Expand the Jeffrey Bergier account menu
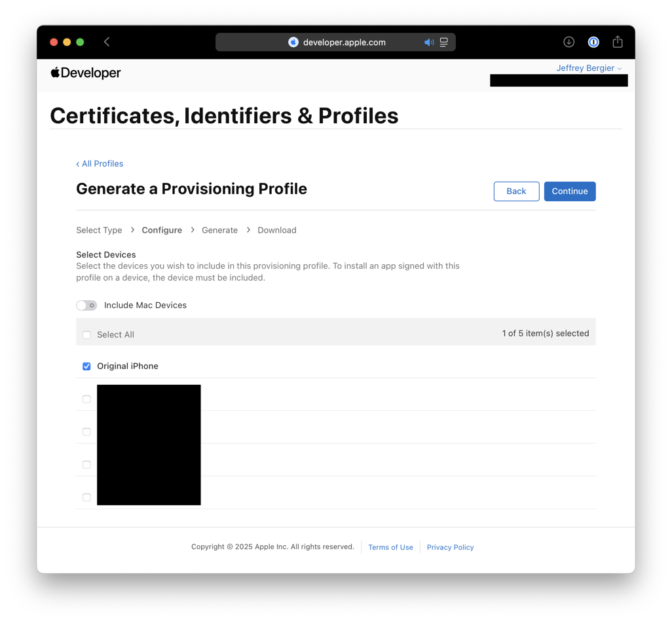This screenshot has height=622, width=672. 588,68
